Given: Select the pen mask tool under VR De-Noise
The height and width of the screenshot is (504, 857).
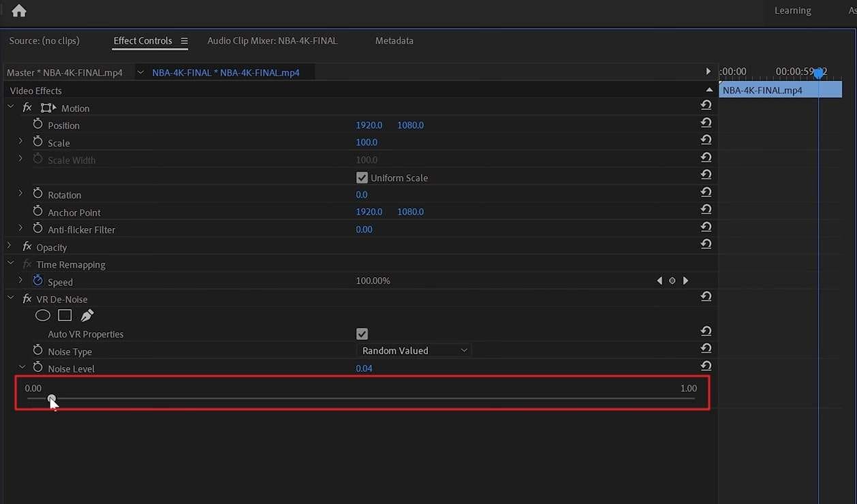Looking at the screenshot, I should point(87,315).
